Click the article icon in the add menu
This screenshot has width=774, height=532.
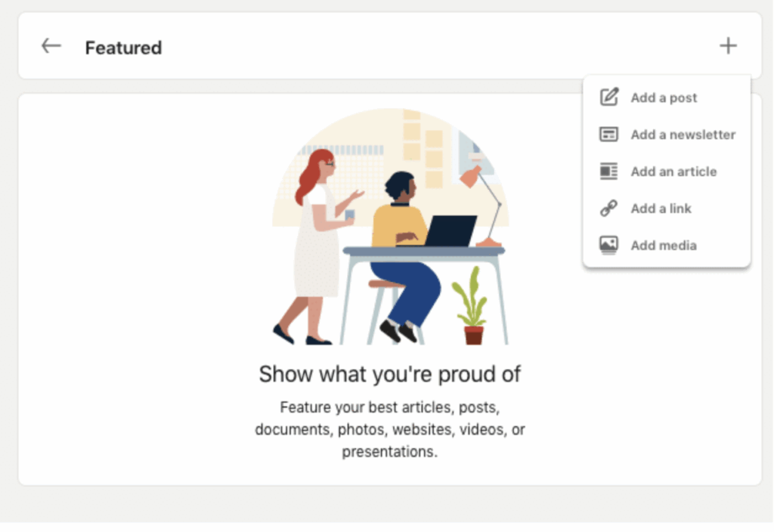(x=609, y=172)
